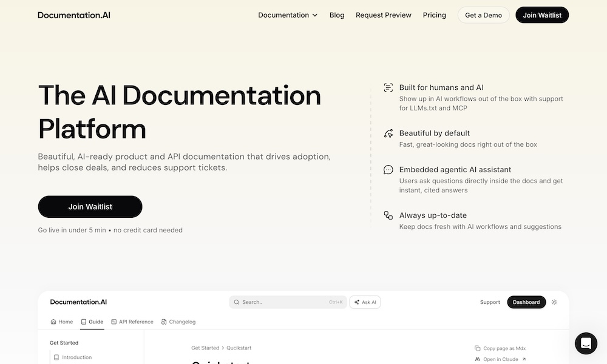Click the Join Waitlist button

90,206
